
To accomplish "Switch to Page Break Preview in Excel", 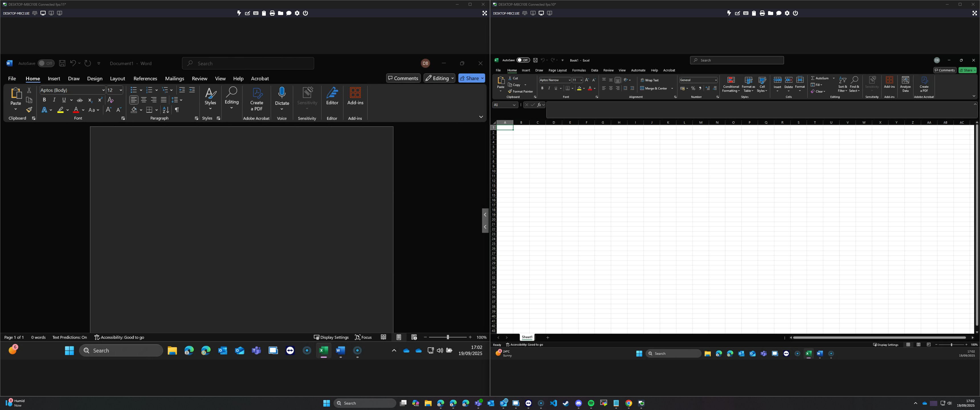I will click(928, 345).
